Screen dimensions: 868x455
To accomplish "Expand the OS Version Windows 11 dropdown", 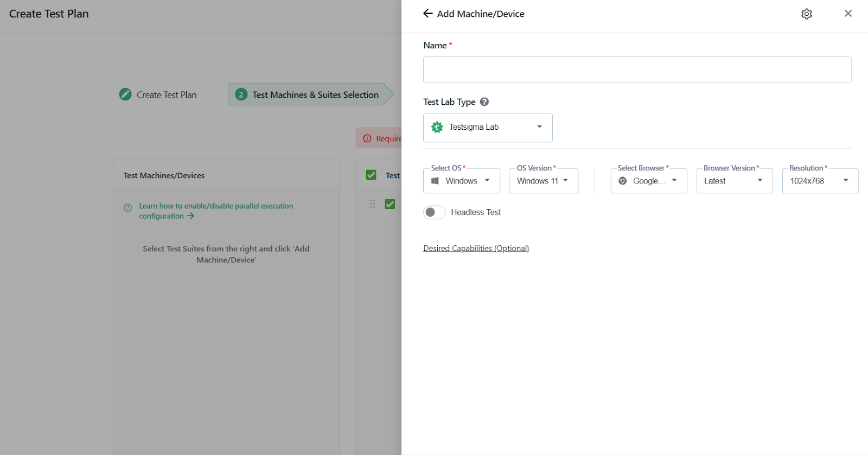I will click(544, 181).
